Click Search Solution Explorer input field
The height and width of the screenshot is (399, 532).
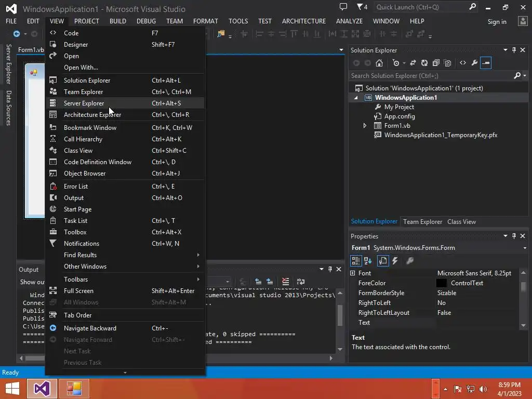pos(431,76)
